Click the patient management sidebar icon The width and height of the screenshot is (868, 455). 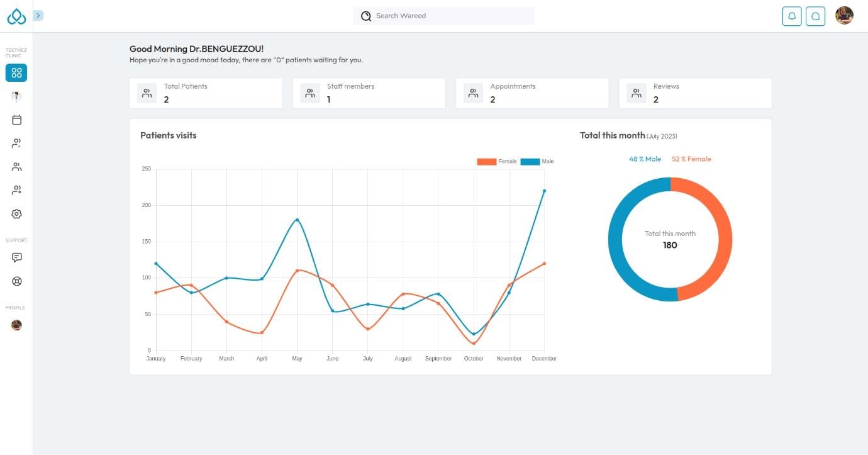click(x=16, y=143)
